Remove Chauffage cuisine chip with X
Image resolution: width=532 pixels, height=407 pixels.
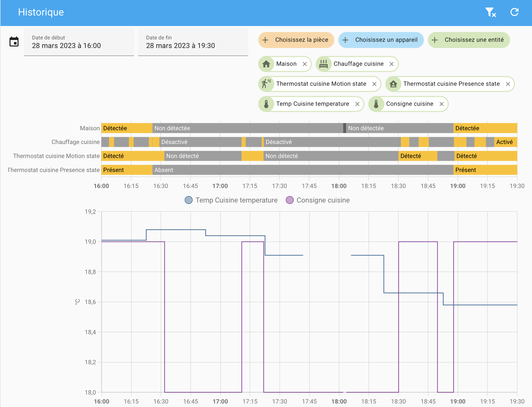pos(392,64)
